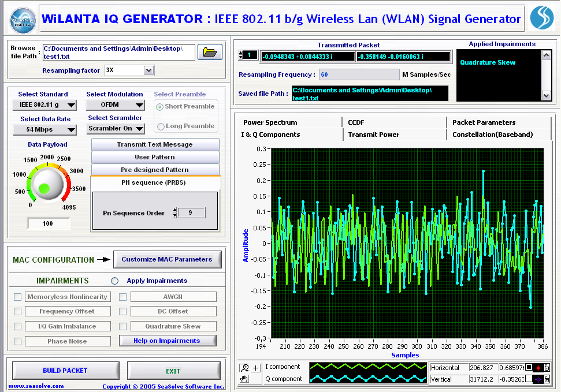Check the Phase Noise checkbox
Screen dimensions: 561x392
pyautogui.click(x=17, y=341)
